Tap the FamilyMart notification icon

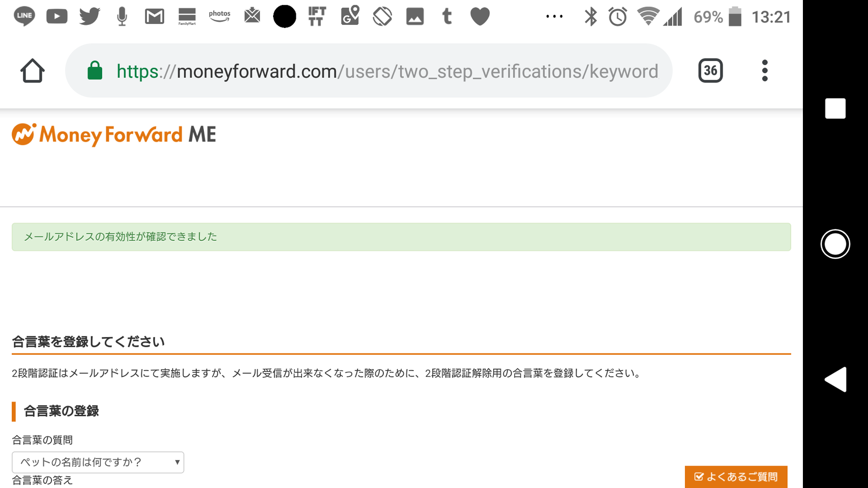[187, 17]
